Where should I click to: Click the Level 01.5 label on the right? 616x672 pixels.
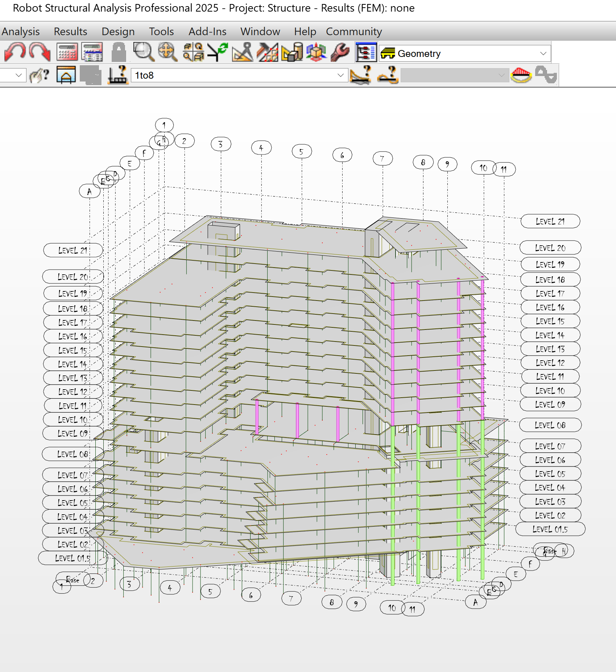(x=550, y=529)
